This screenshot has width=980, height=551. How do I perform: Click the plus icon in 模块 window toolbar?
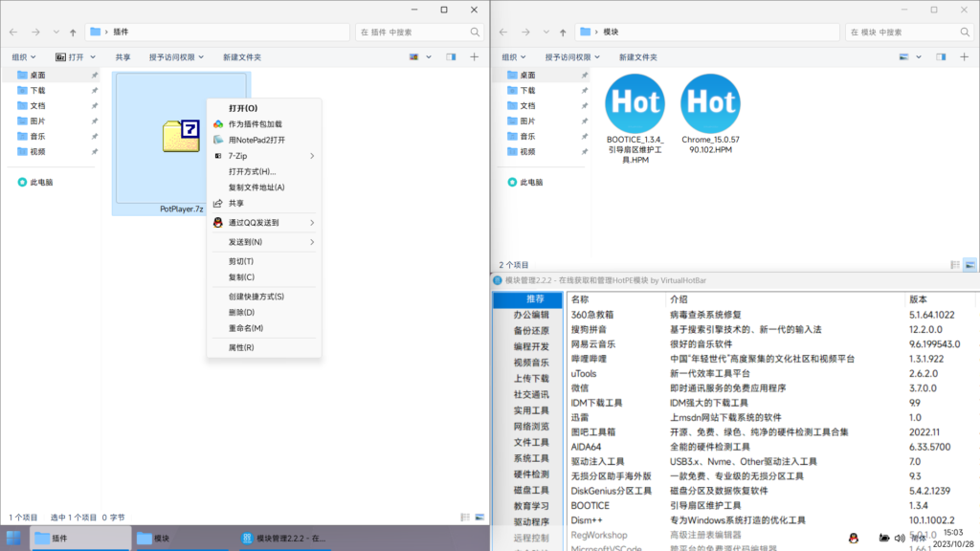tap(965, 56)
